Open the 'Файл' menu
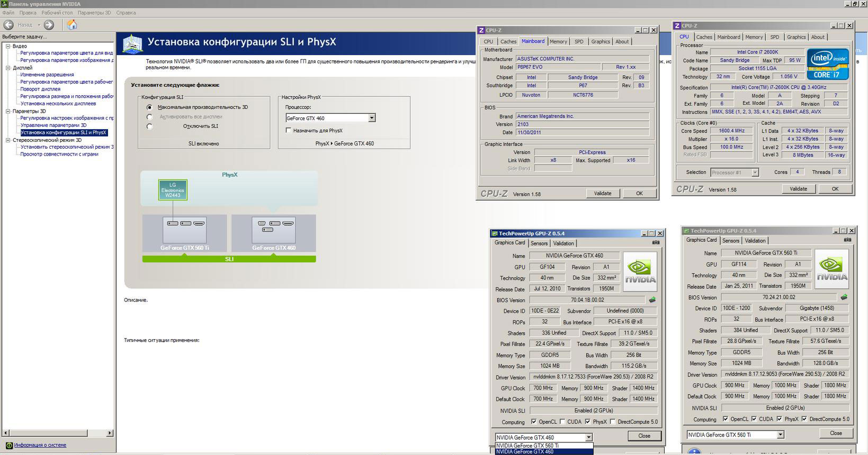 tap(8, 13)
